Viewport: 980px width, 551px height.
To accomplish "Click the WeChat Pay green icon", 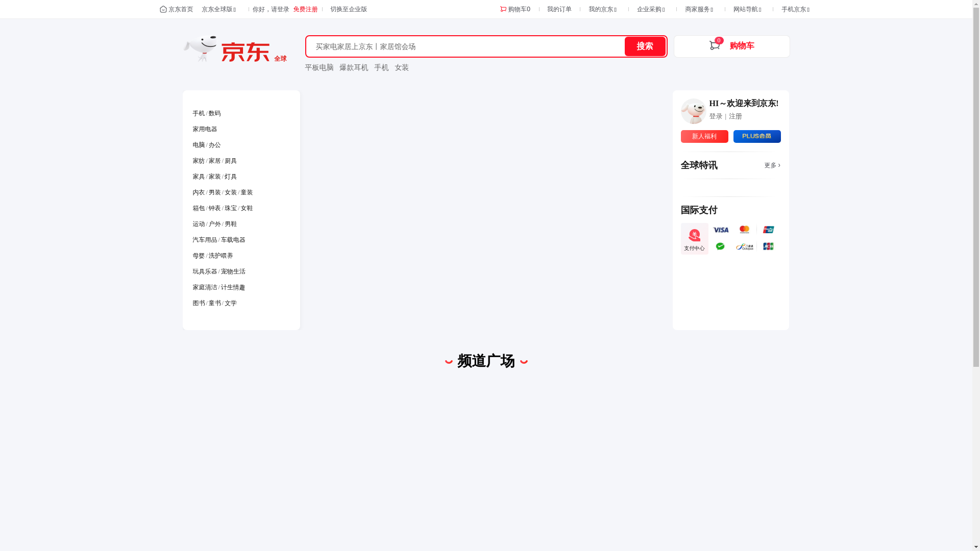I will click(x=720, y=246).
